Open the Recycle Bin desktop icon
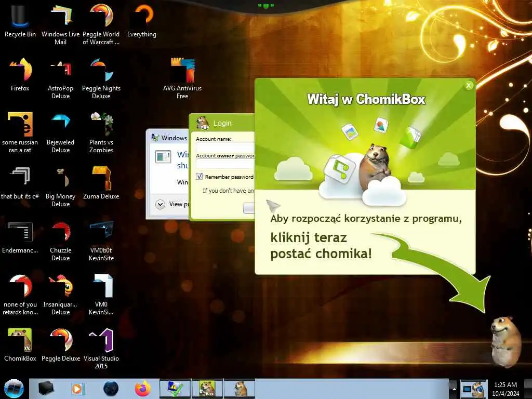Screen dimensions: 532x399 (20, 20)
